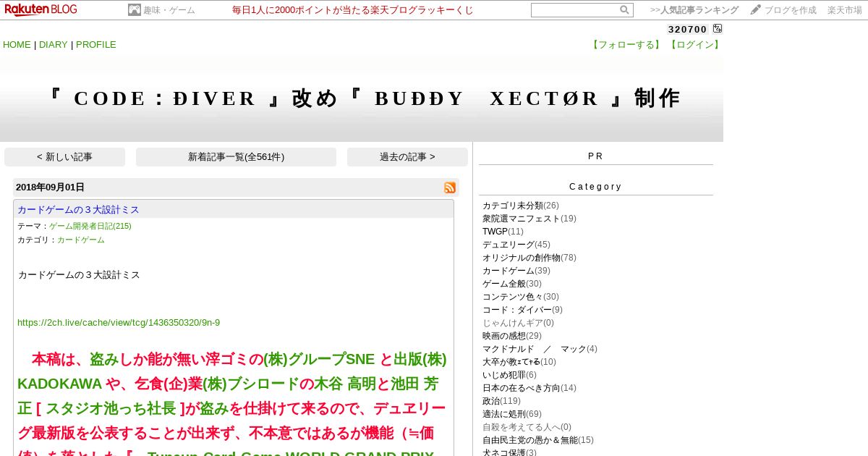This screenshot has height=456, width=868.
Task: Open 人気記事ランキング link
Action: (x=694, y=10)
